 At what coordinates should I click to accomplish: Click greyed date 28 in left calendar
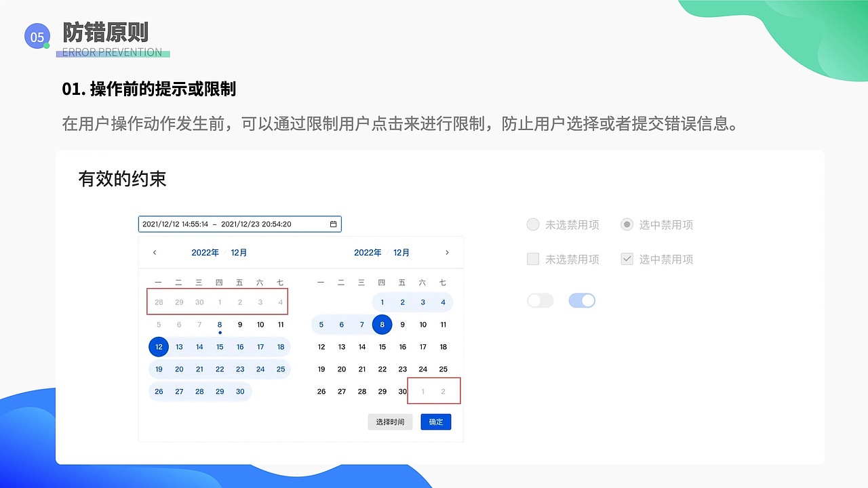159,302
